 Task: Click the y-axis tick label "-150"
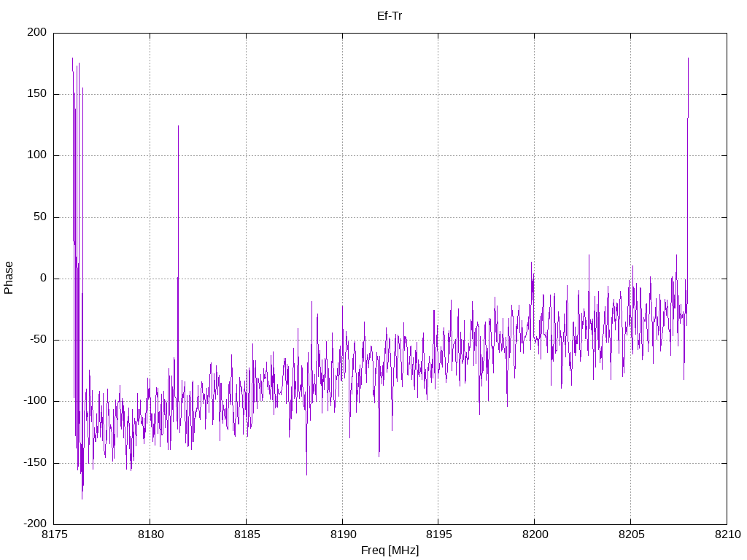pyautogui.click(x=35, y=462)
